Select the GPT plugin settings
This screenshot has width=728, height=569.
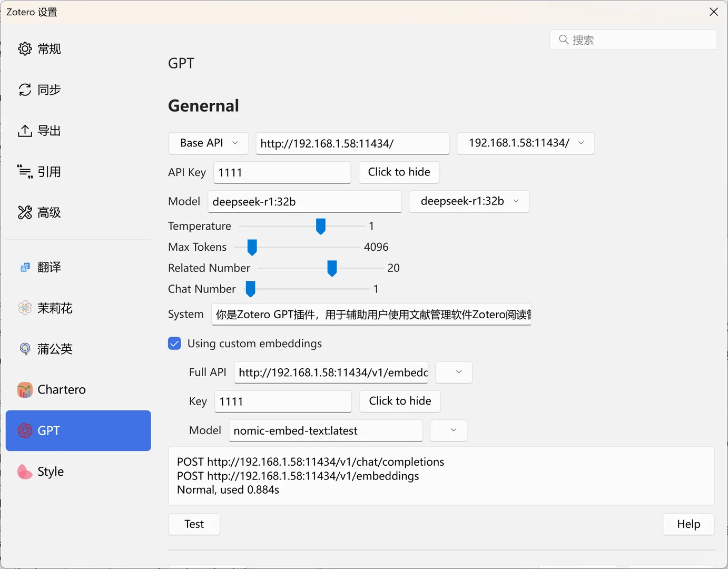tap(78, 430)
